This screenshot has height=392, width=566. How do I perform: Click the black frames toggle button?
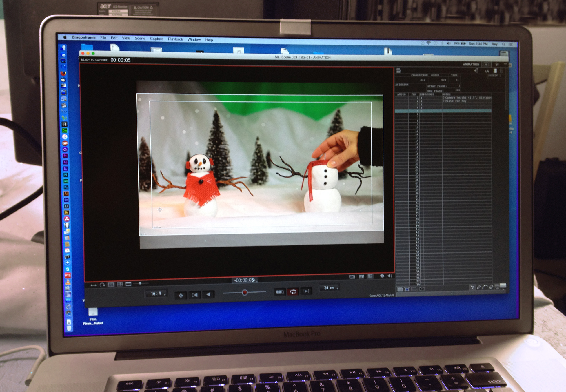(x=194, y=295)
